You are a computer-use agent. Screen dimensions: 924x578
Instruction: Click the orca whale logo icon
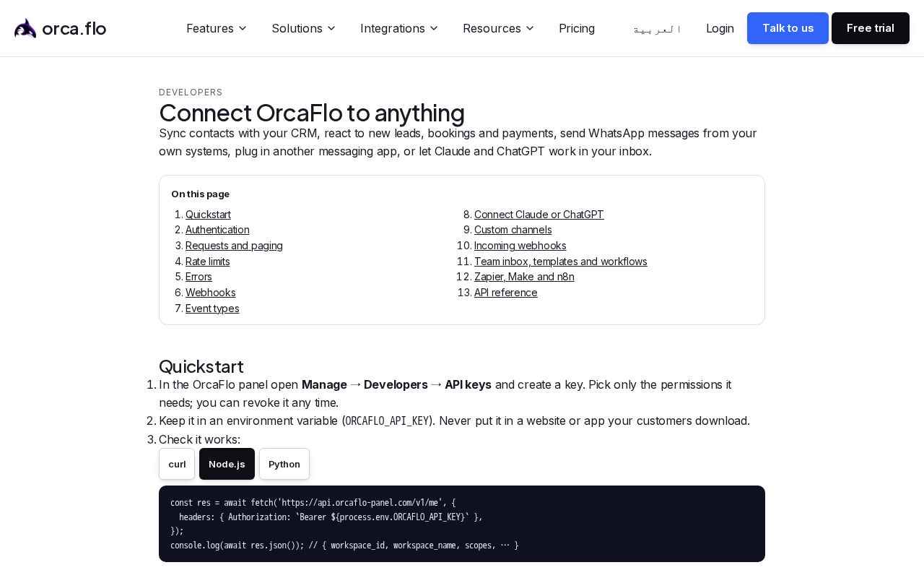pyautogui.click(x=25, y=28)
